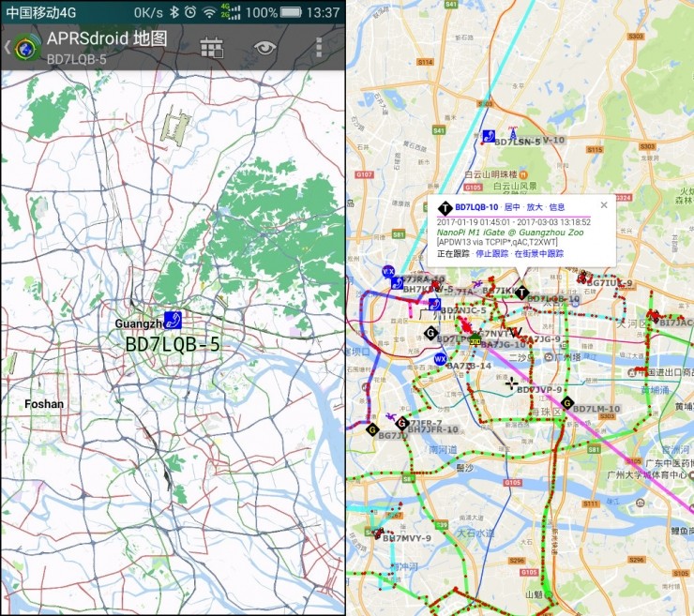Select the blue WX icon near BH7KBW-5

tap(388, 271)
